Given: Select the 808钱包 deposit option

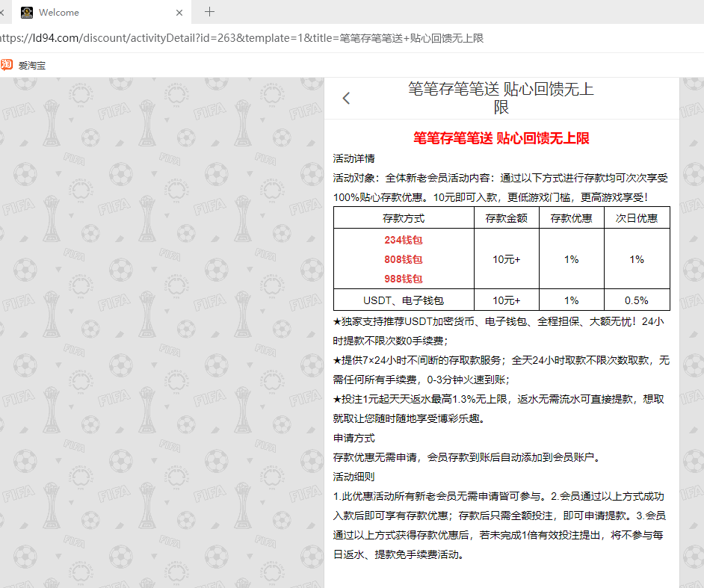Looking at the screenshot, I should coord(404,259).
